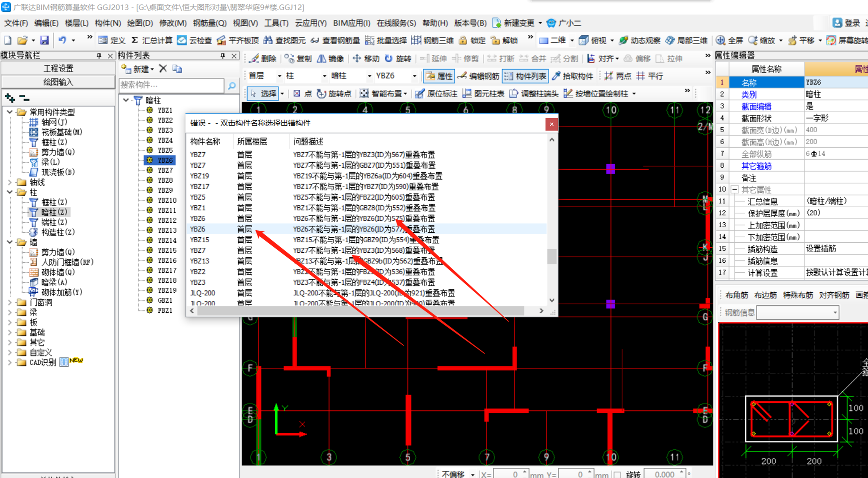Run 汇总计算 summary calculation

pos(151,41)
